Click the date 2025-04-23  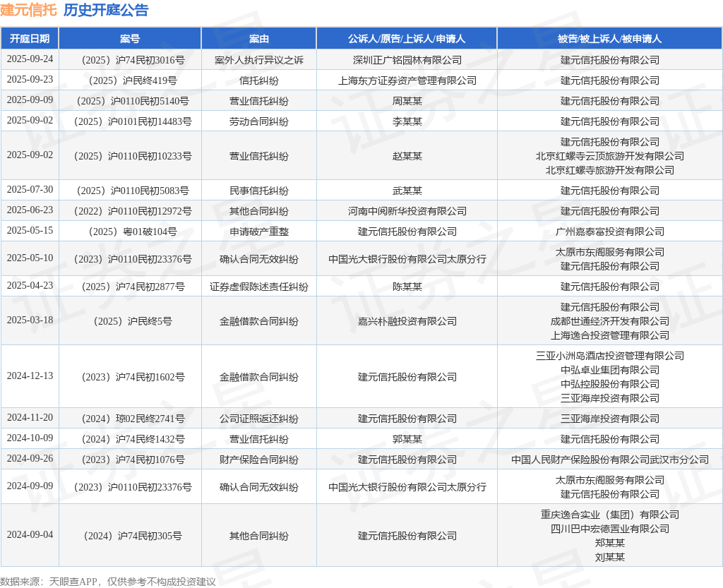tap(30, 285)
